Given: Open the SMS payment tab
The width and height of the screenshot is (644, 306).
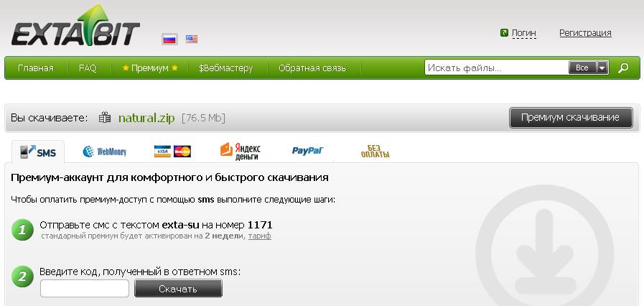Looking at the screenshot, I should click(x=38, y=152).
